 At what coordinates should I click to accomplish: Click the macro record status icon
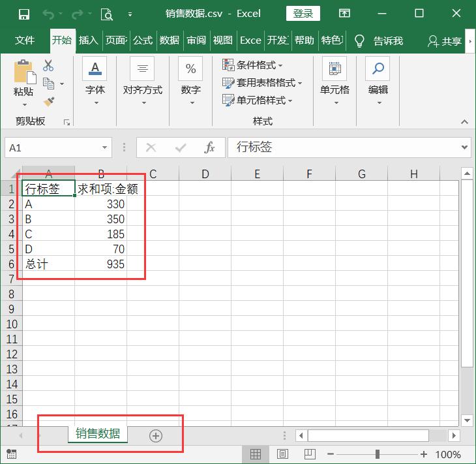click(x=12, y=454)
